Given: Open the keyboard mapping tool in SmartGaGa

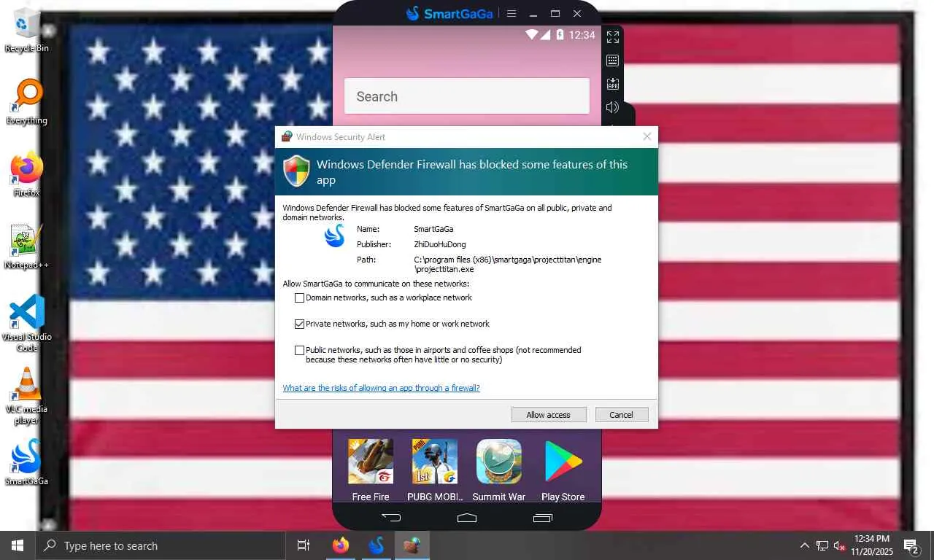Looking at the screenshot, I should pos(613,61).
